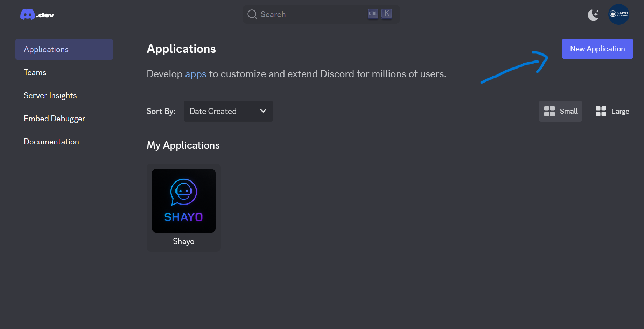This screenshot has width=644, height=329.
Task: Switch to Large grid view
Action: (x=612, y=111)
